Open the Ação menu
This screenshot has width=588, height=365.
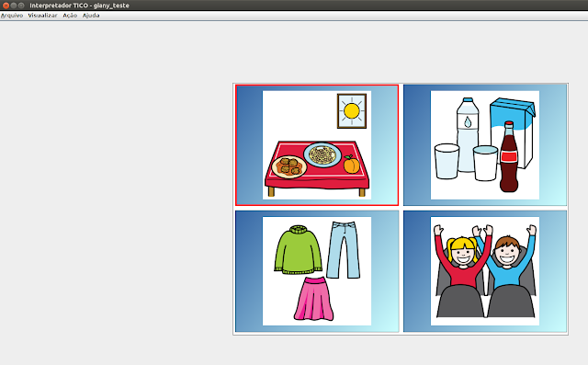point(70,16)
